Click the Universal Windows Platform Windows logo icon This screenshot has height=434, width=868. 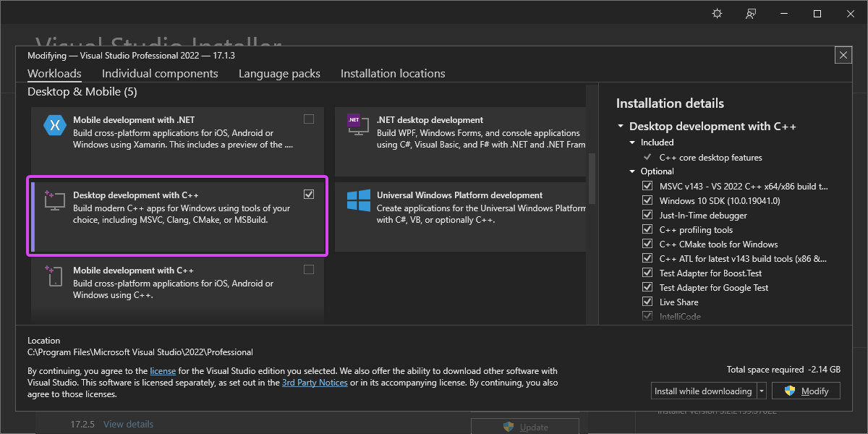[358, 200]
